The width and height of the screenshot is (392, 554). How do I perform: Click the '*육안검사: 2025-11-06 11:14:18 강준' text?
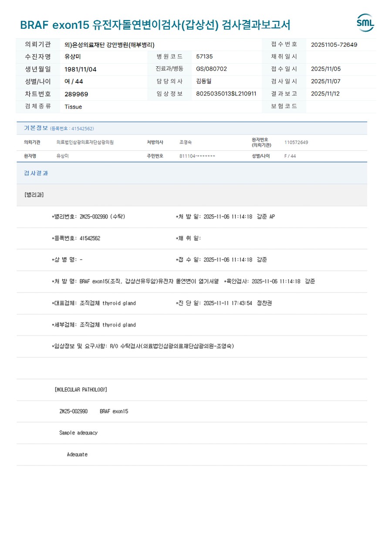tap(270, 282)
